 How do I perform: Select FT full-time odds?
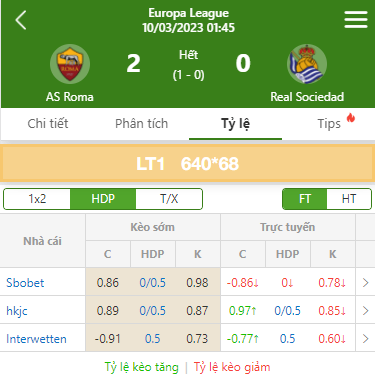[x=305, y=199]
